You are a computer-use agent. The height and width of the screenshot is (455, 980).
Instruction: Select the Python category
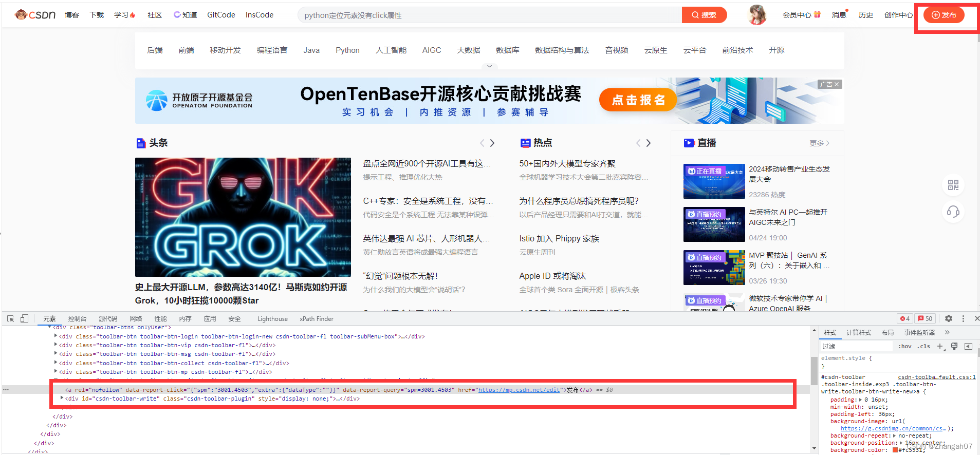(347, 50)
